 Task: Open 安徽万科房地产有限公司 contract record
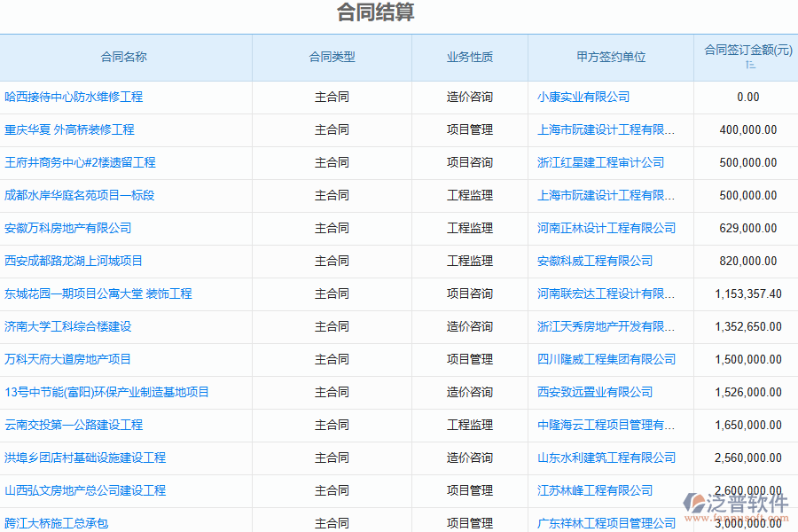pyautogui.click(x=71, y=228)
